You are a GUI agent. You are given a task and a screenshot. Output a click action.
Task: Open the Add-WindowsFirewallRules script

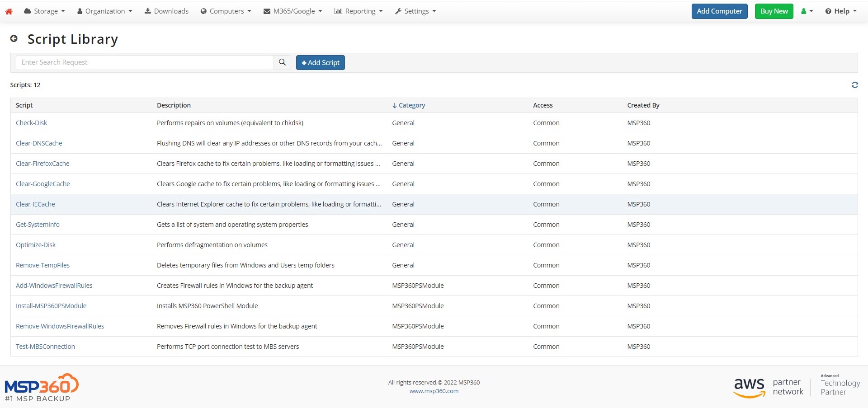tap(54, 286)
